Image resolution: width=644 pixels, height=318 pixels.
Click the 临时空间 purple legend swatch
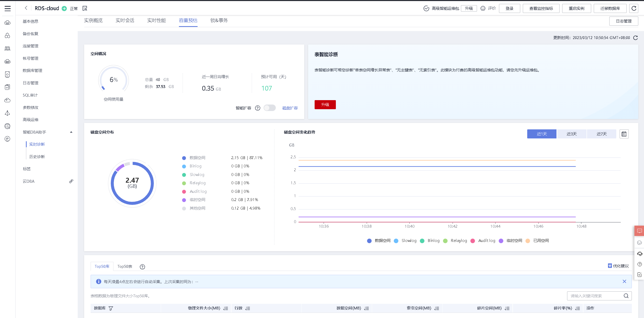(x=184, y=200)
